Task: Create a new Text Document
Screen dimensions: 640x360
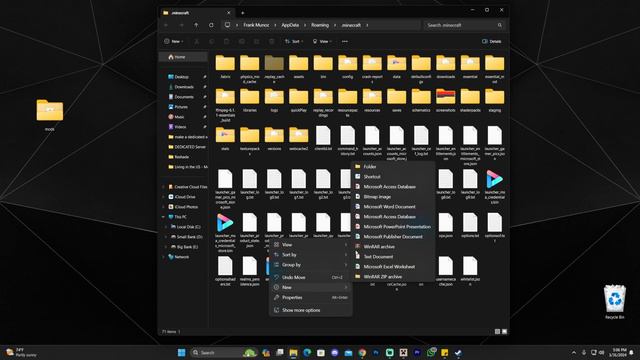Action: (x=393, y=257)
